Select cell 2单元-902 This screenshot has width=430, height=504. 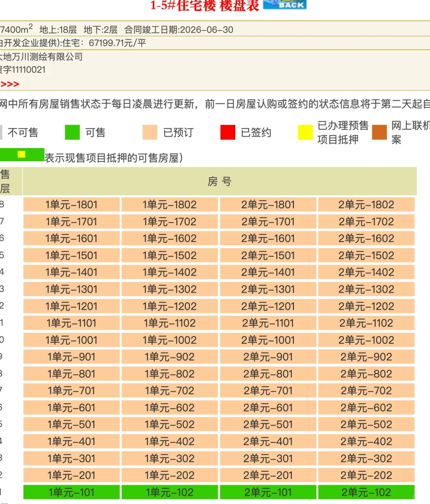(366, 357)
